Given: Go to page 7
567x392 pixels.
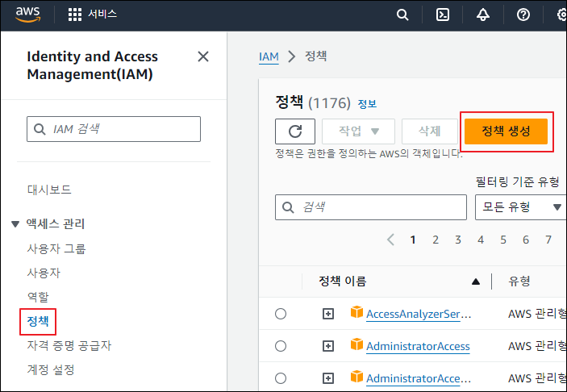Looking at the screenshot, I should (548, 240).
